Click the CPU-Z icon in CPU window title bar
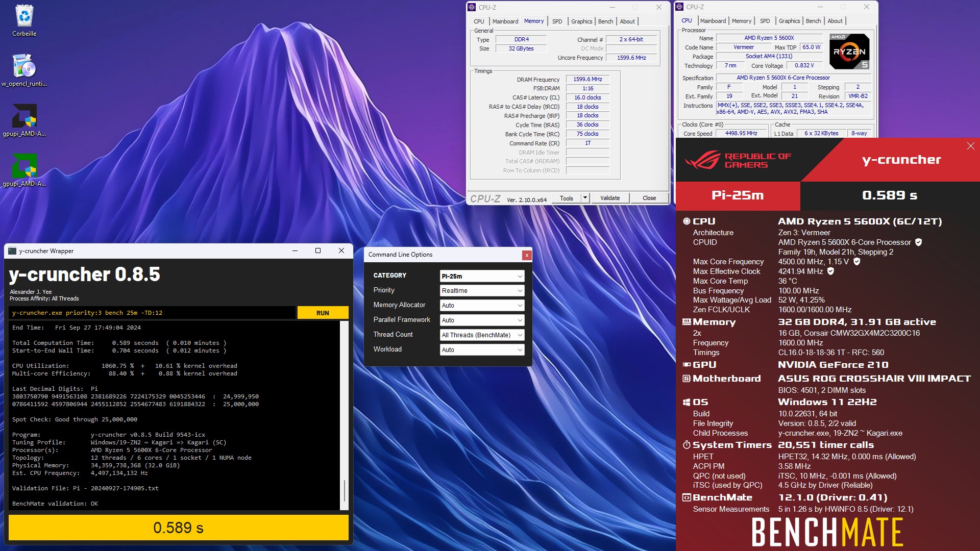Viewport: 980px width, 551px height. tap(680, 7)
